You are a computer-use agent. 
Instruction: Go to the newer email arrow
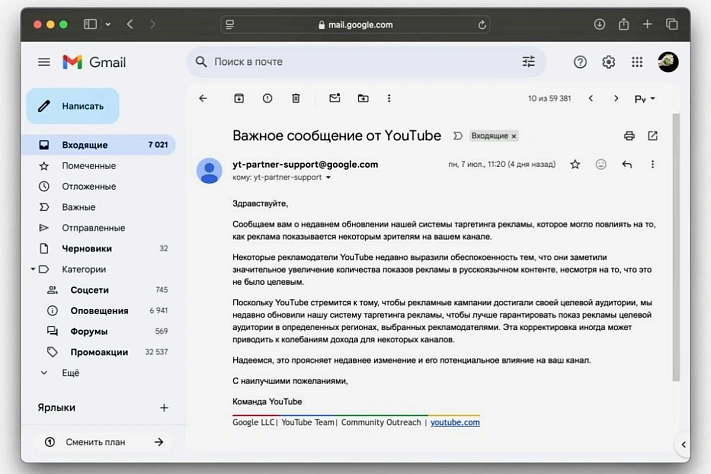pyautogui.click(x=591, y=98)
